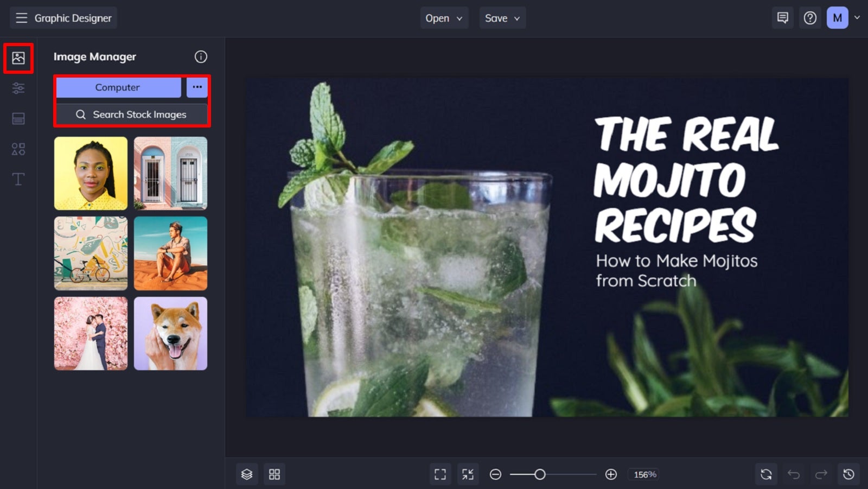Click the shrink-canvas icon next to fit-to-screen
This screenshot has width=868, height=489.
click(468, 473)
